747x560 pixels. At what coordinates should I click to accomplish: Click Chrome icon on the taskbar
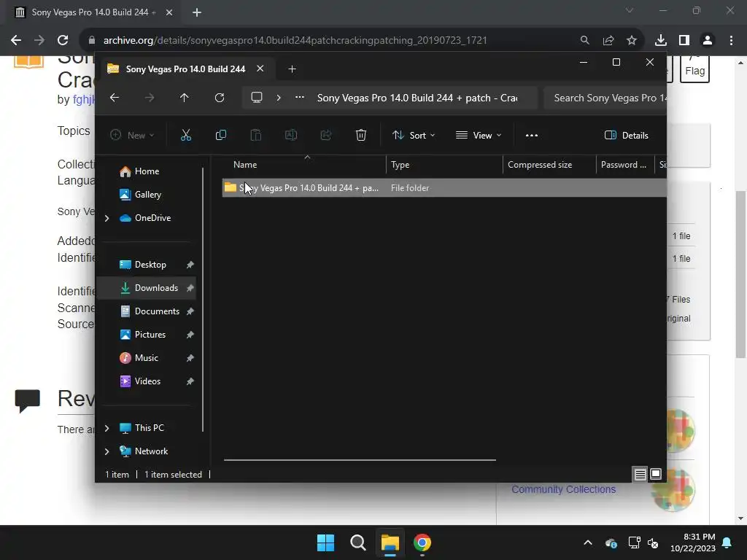point(422,542)
